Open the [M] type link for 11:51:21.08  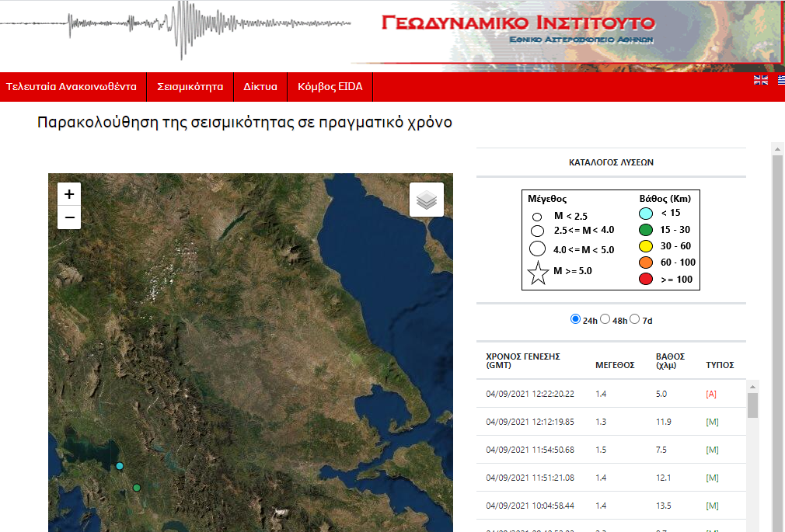[712, 478]
